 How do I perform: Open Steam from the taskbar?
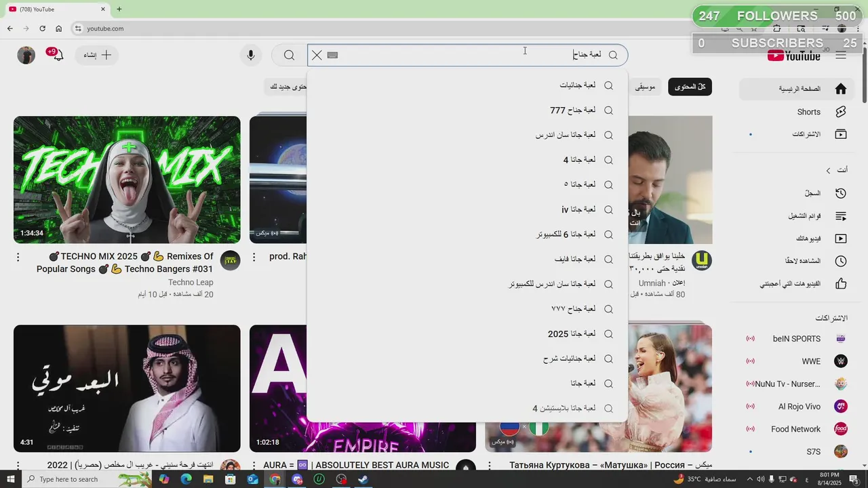tap(363, 479)
